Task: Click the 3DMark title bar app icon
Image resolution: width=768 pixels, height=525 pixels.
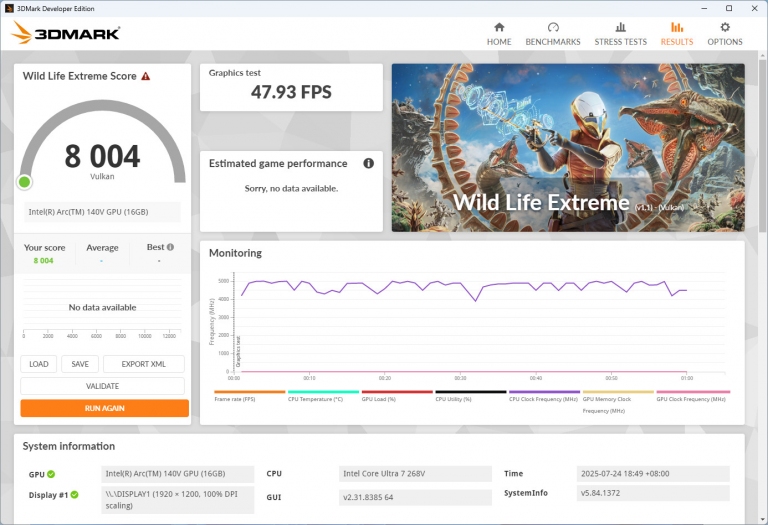Action: pos(9,8)
